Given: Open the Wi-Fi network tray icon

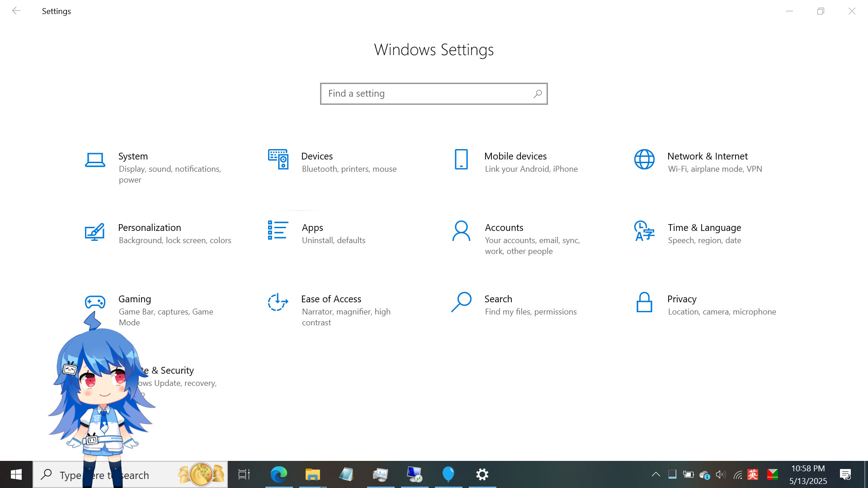Looking at the screenshot, I should click(x=737, y=474).
